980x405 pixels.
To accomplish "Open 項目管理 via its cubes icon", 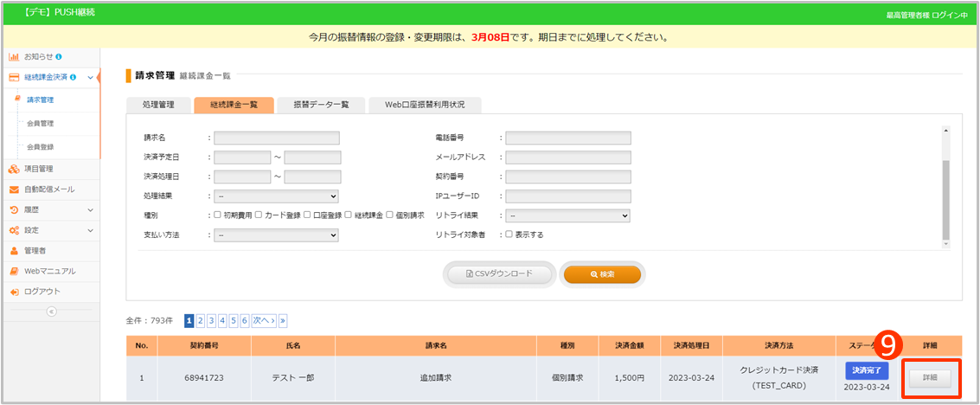I will 14,169.
